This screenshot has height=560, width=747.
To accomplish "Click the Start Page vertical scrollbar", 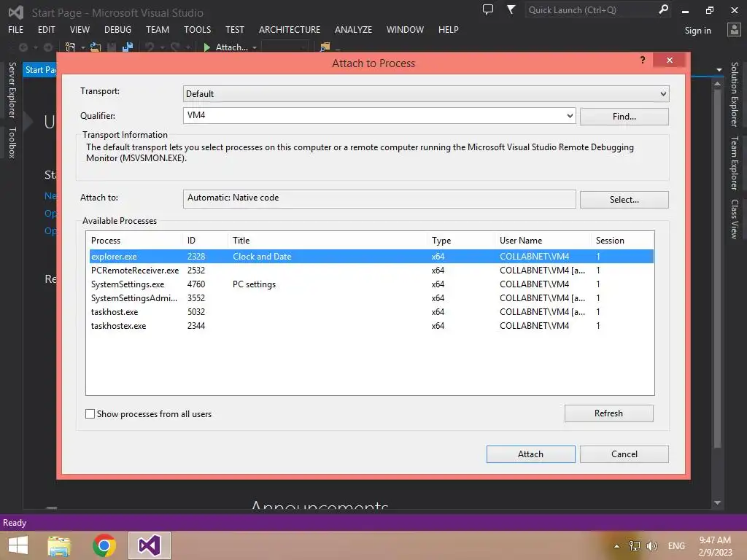I will 718,269.
